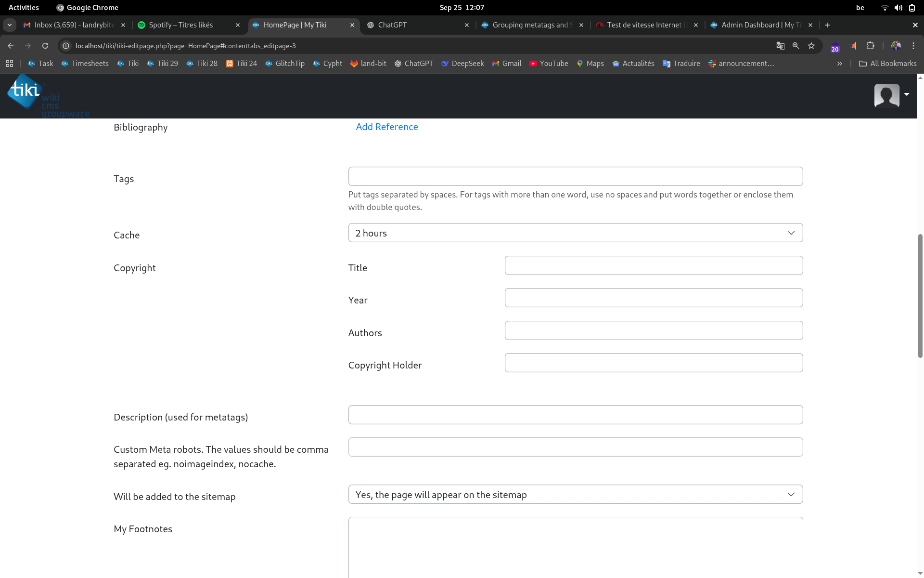
Task: Open the Cache dropdown showing 2 hours
Action: click(x=576, y=233)
